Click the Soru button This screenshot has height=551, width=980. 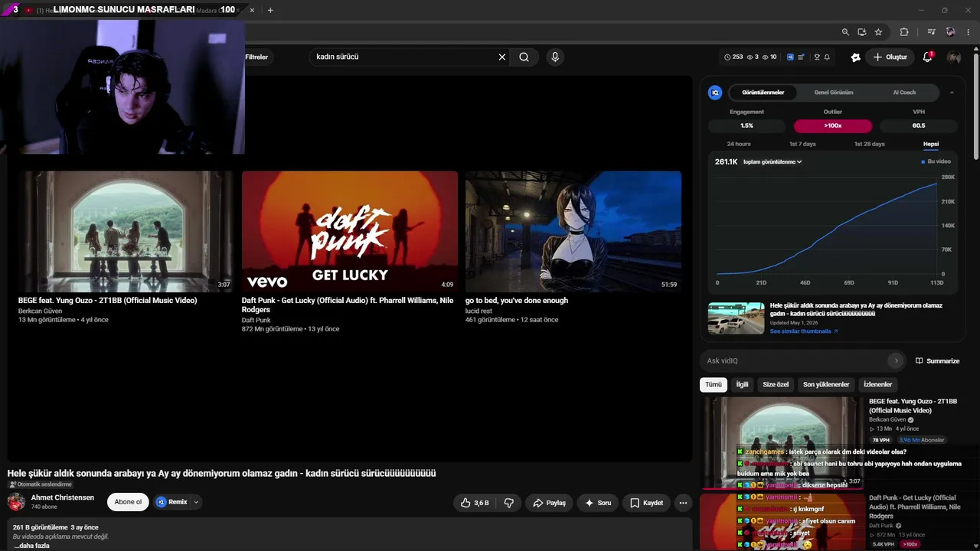click(597, 503)
